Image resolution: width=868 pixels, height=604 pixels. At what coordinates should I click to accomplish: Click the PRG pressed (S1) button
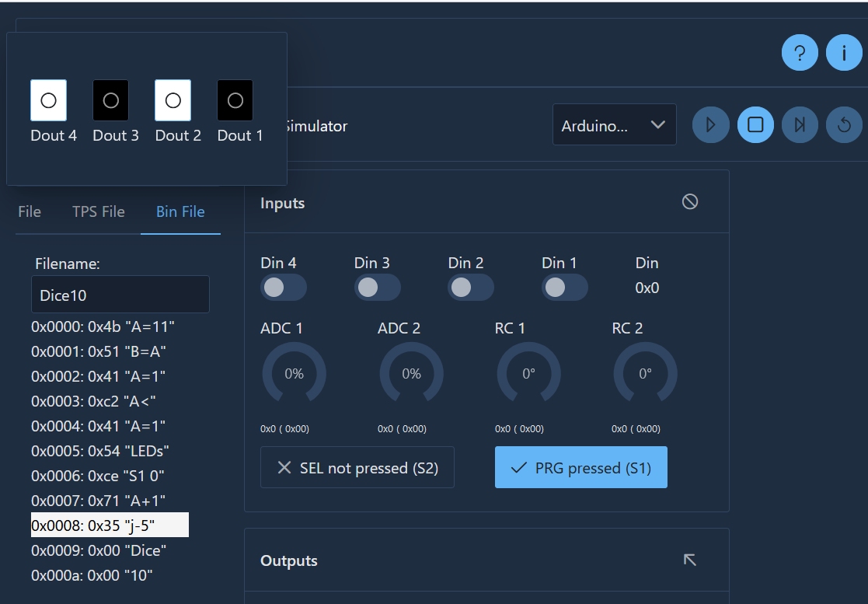click(580, 467)
